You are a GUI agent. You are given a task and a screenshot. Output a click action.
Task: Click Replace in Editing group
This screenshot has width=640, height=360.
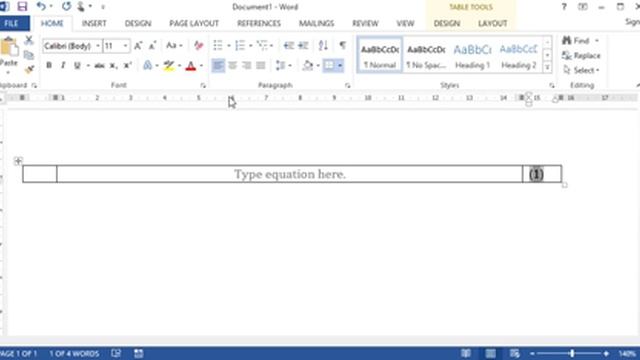pyautogui.click(x=581, y=56)
